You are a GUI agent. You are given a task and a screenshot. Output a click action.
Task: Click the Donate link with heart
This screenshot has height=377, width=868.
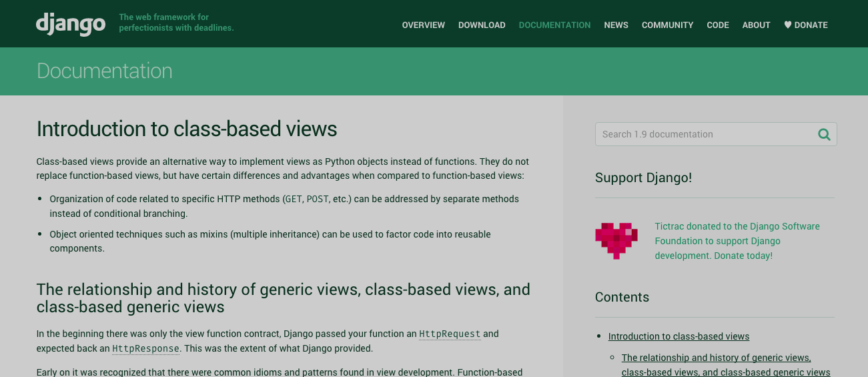click(x=805, y=25)
